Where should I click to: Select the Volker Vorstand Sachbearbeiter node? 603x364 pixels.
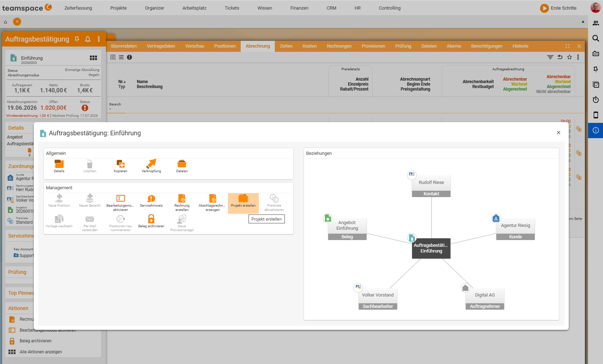pos(378,299)
